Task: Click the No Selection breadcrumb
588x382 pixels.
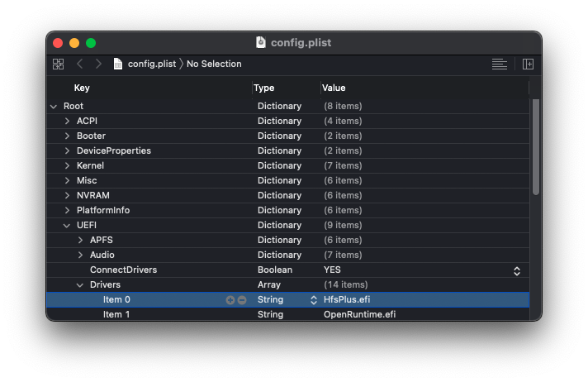Action: tap(214, 64)
